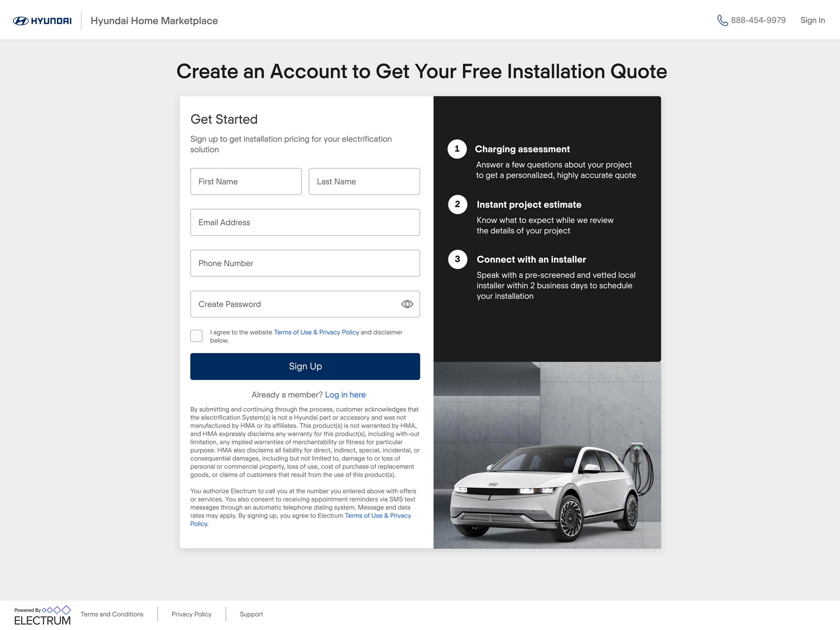Open the Terms of Use & Privacy Policy link
Viewport: 840px width, 630px height.
[x=316, y=332]
